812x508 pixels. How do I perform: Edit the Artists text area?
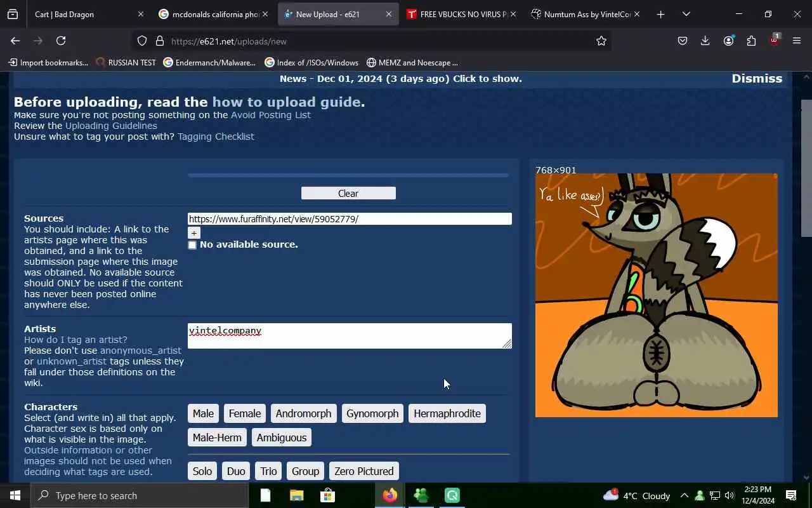350,336
